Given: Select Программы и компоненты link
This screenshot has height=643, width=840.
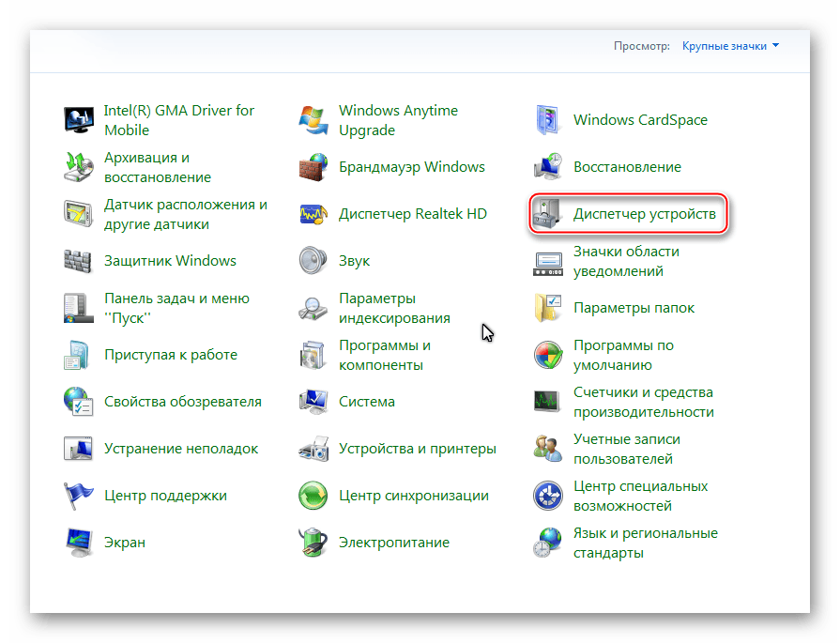Looking at the screenshot, I should pos(384,355).
